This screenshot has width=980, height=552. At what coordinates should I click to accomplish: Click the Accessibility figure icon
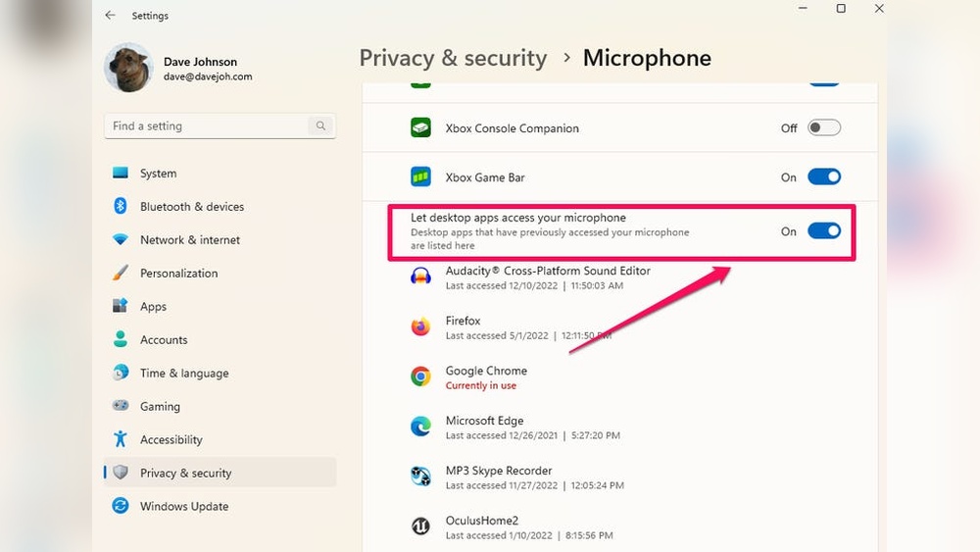pos(120,439)
